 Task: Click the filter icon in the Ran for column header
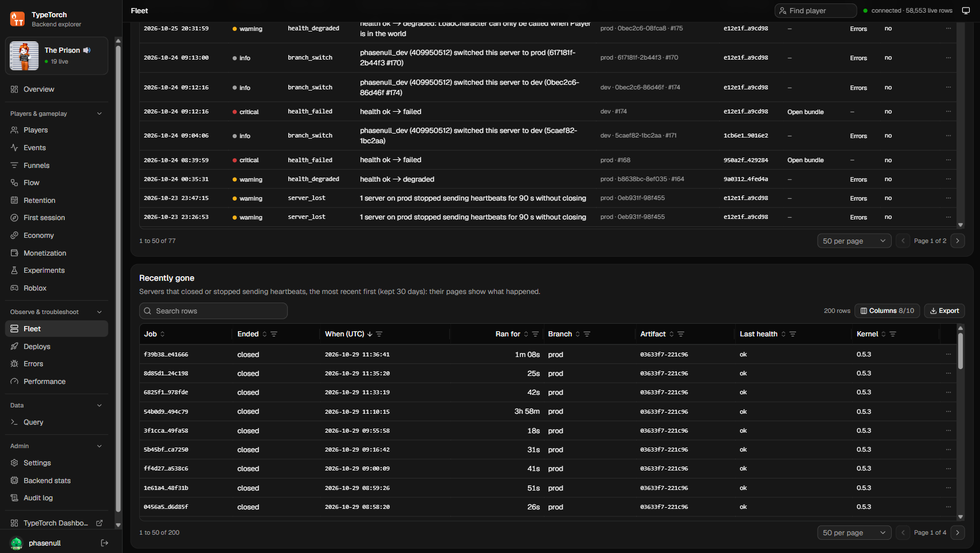(535, 334)
